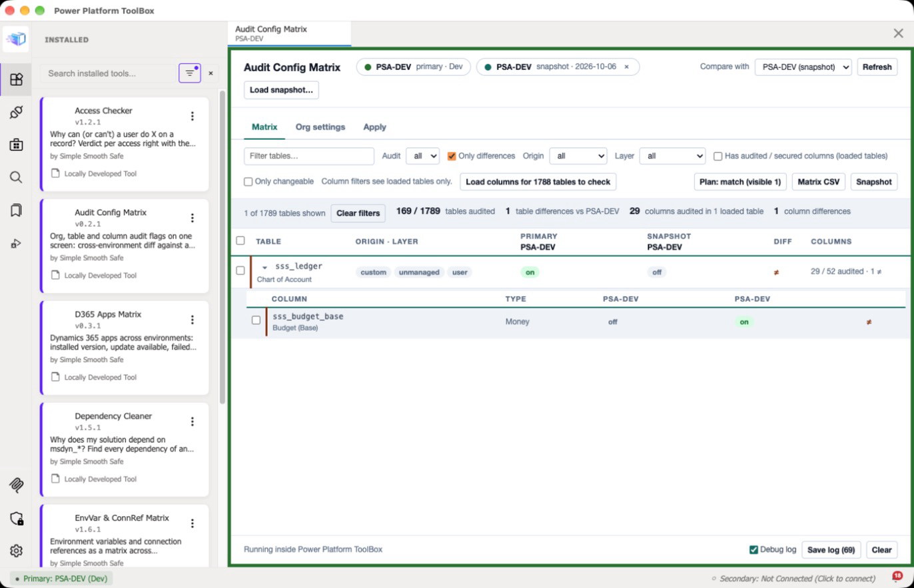The image size is (914, 588).
Task: Tick the Only changeable checkbox
Action: coord(248,181)
